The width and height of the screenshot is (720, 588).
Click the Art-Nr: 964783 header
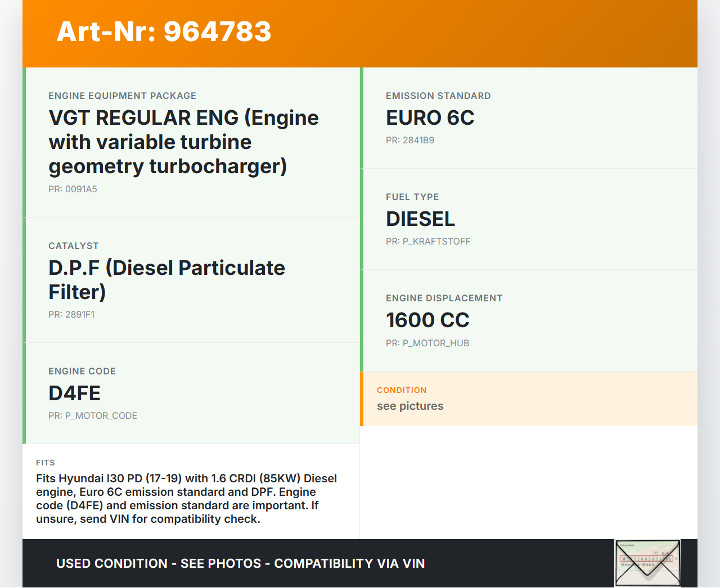click(x=164, y=31)
